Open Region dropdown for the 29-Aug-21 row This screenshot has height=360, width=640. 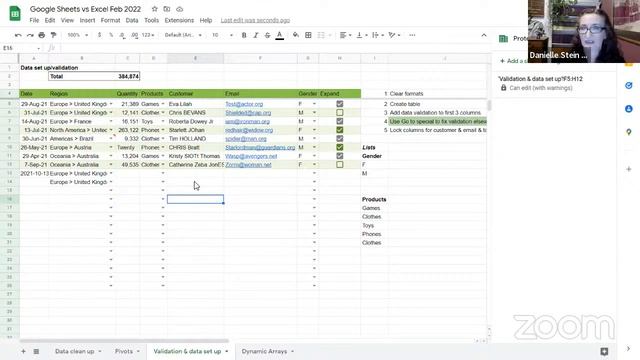click(x=111, y=104)
